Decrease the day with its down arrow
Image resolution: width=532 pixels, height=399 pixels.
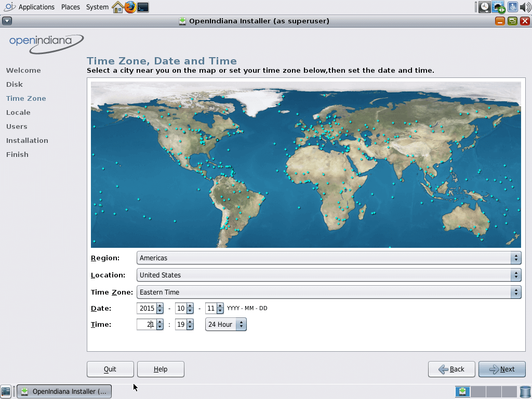click(x=220, y=311)
